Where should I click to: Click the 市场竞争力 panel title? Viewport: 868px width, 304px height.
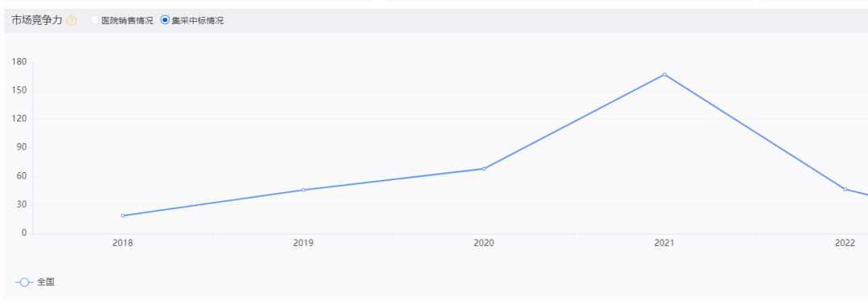(36, 20)
